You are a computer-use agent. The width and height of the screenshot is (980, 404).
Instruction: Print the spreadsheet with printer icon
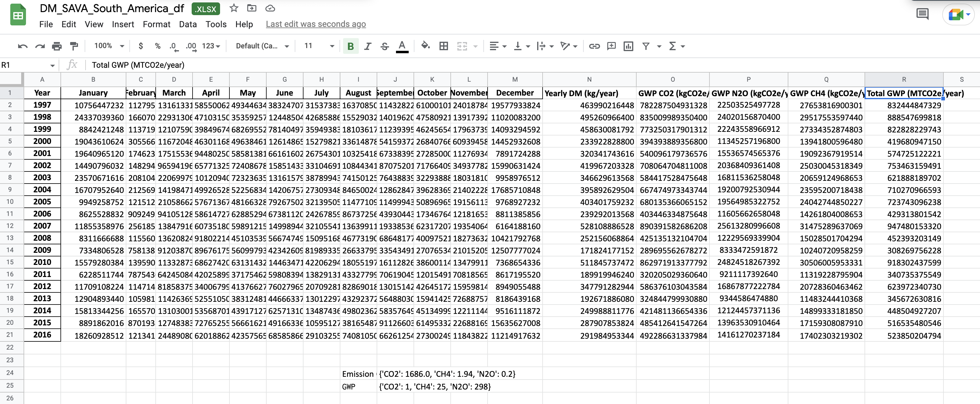click(57, 46)
